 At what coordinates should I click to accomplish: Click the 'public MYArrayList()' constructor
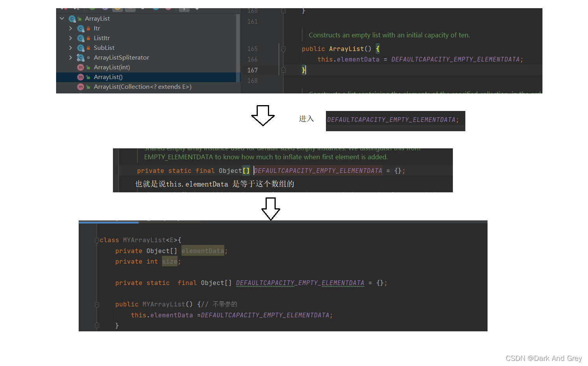pos(154,304)
